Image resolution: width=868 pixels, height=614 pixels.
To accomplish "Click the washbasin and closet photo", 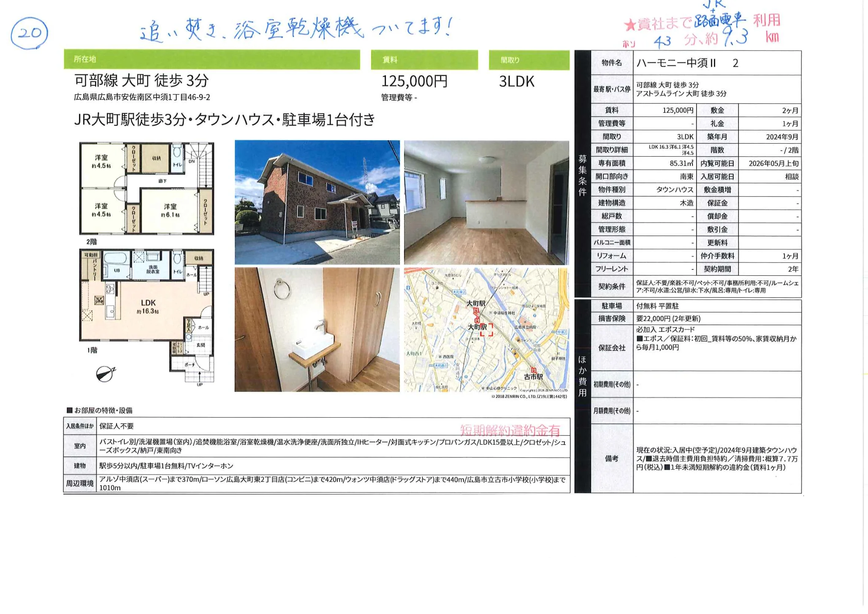I will [317, 329].
